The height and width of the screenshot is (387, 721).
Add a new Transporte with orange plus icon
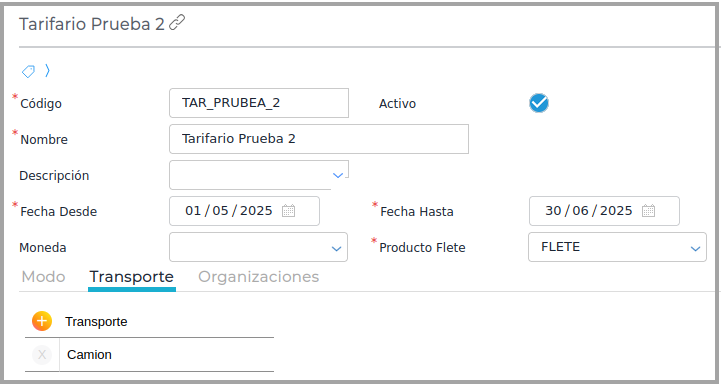pyautogui.click(x=42, y=321)
